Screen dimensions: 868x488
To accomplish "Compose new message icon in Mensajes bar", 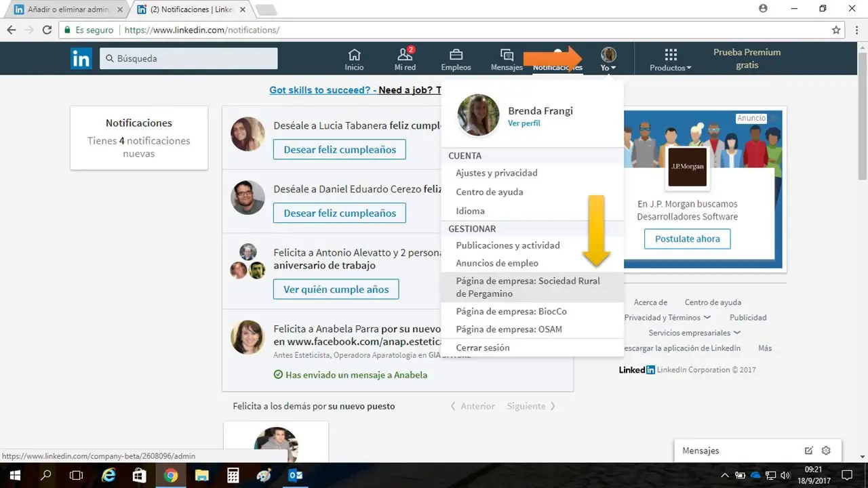I will tap(808, 451).
